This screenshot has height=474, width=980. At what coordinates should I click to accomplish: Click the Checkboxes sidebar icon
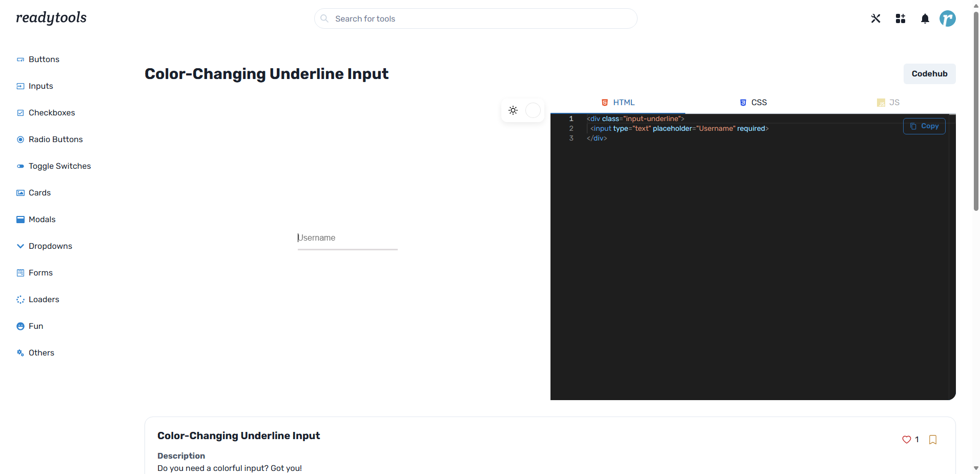[x=21, y=113]
